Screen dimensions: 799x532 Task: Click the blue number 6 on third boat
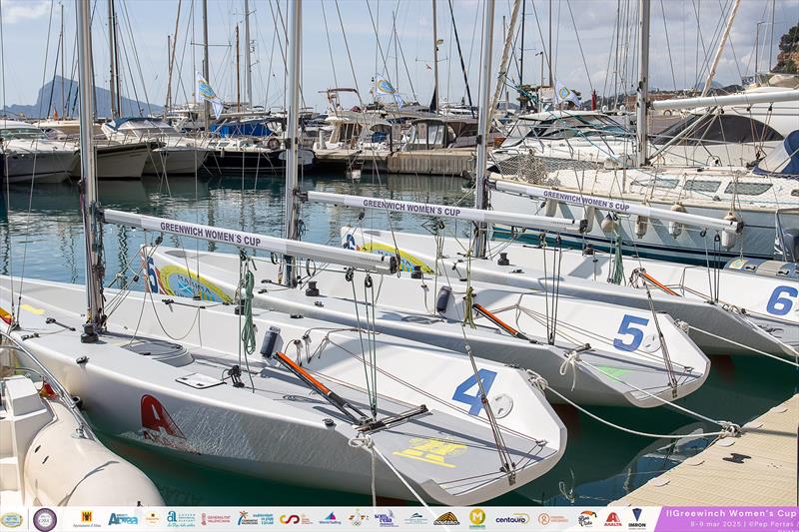(x=782, y=299)
